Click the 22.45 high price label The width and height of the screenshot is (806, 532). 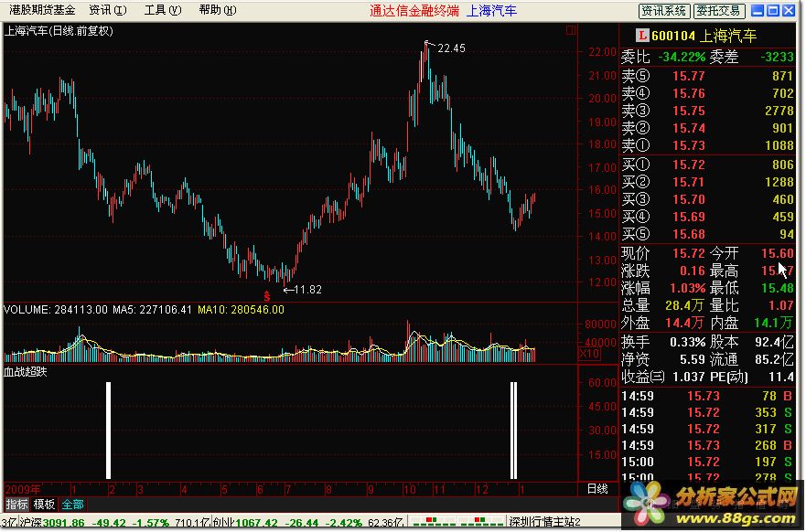pos(451,48)
